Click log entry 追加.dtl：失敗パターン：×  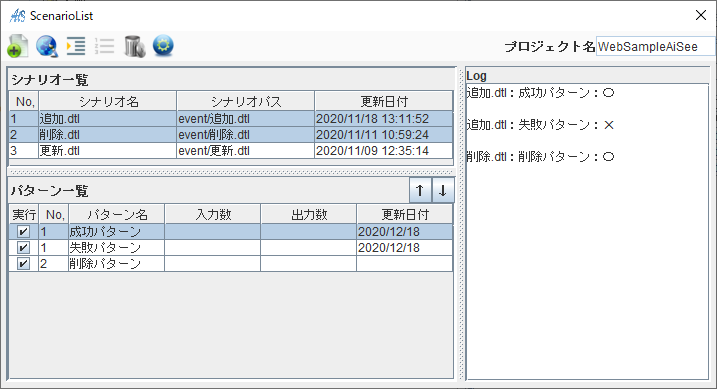click(540, 125)
